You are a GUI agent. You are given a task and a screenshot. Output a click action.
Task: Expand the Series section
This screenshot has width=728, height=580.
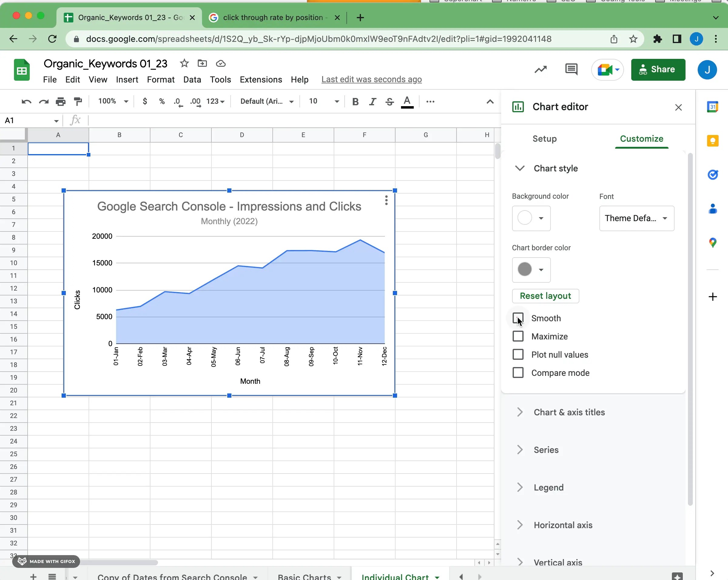click(546, 450)
